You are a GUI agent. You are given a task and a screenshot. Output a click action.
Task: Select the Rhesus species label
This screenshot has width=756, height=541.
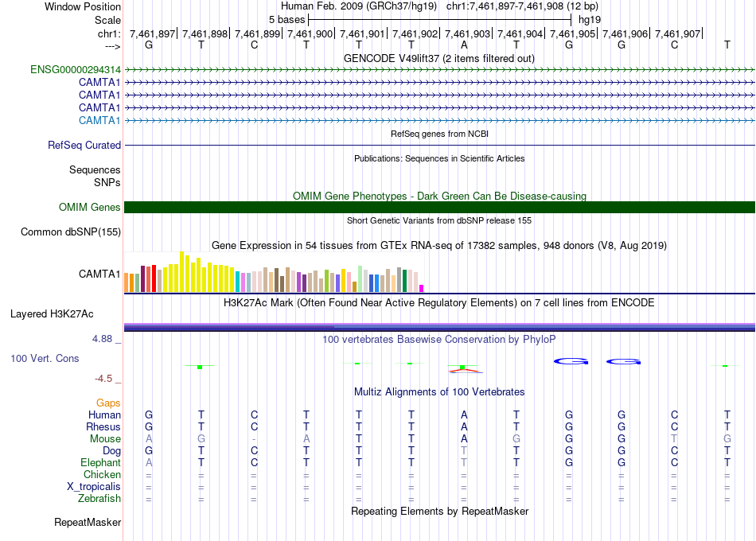tap(103, 426)
